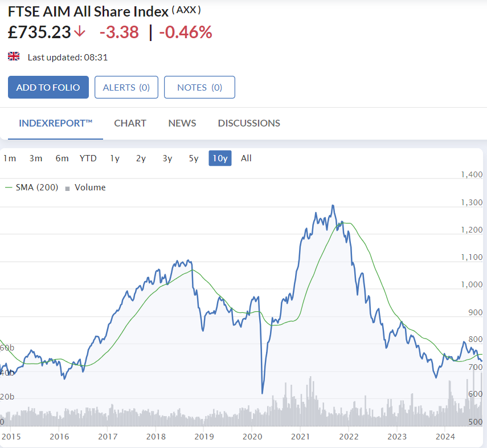Click the red down arrow beside price
Viewport: 487px width, 448px height.
click(x=80, y=31)
